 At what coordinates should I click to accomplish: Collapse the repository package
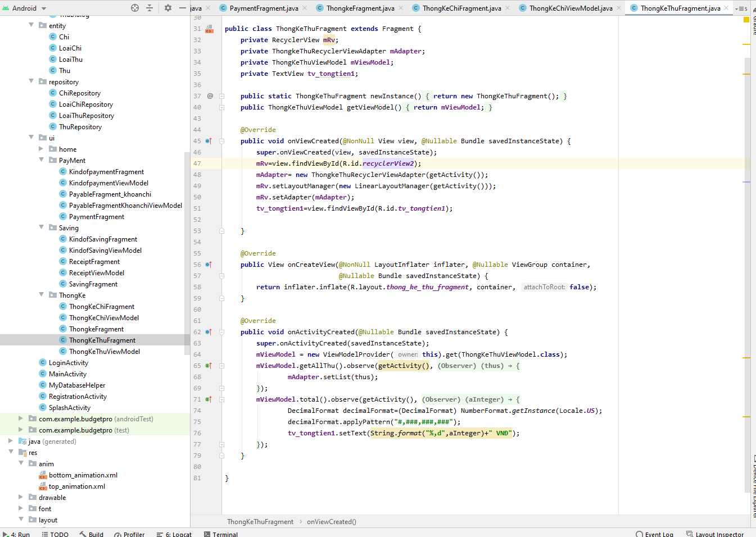click(x=31, y=81)
